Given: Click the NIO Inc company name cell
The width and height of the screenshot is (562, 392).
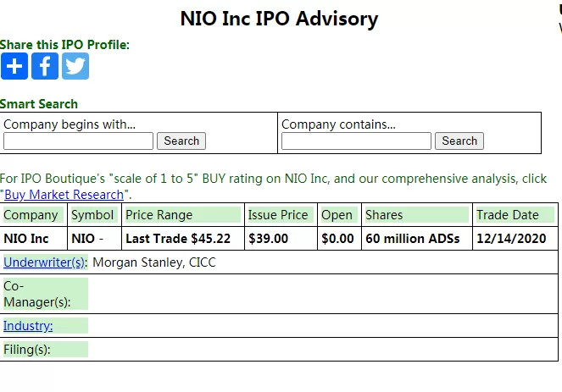Looking at the screenshot, I should 34,239.
